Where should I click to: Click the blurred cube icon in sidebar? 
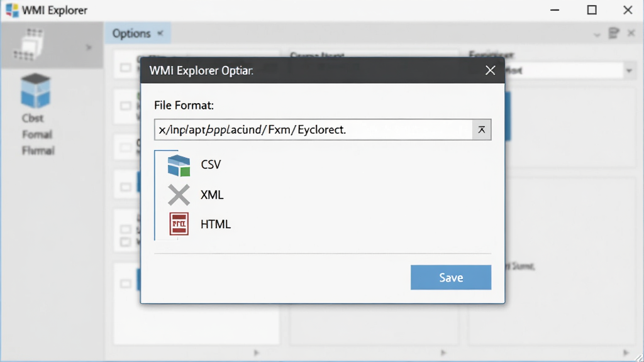(35, 90)
